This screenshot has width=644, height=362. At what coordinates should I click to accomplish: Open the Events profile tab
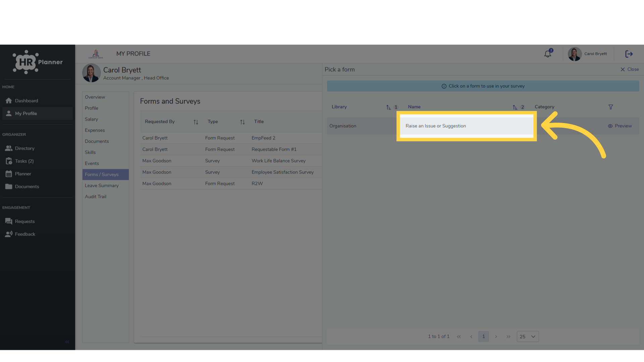pyautogui.click(x=106, y=164)
